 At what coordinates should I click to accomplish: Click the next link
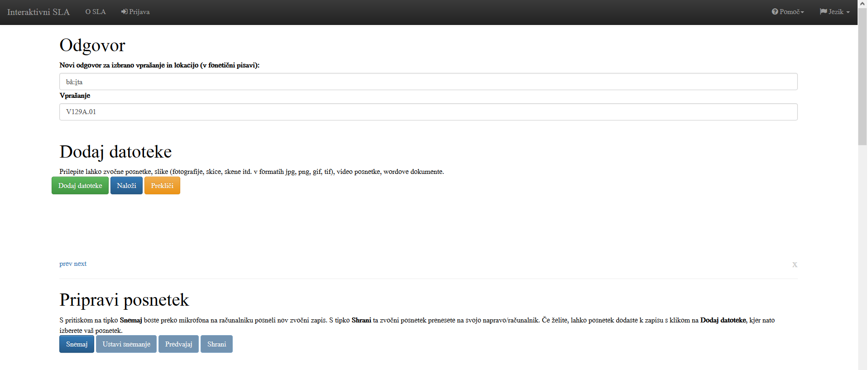[x=80, y=264]
